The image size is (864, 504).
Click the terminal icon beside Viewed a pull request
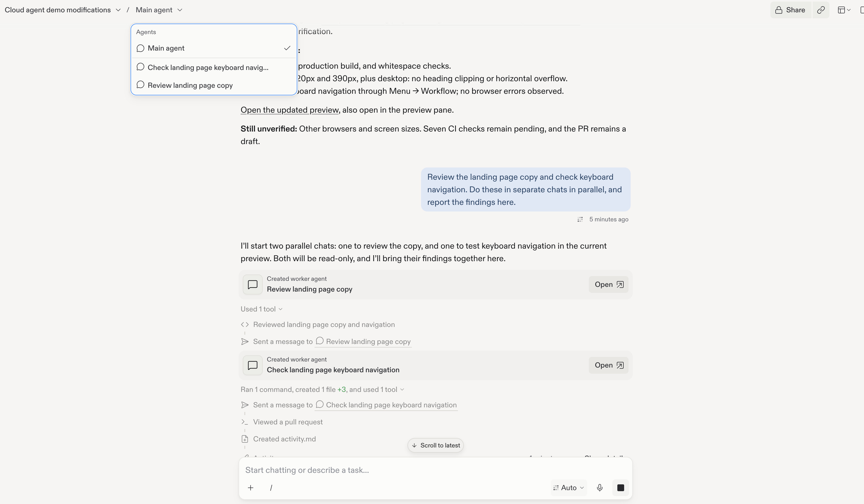click(x=245, y=422)
